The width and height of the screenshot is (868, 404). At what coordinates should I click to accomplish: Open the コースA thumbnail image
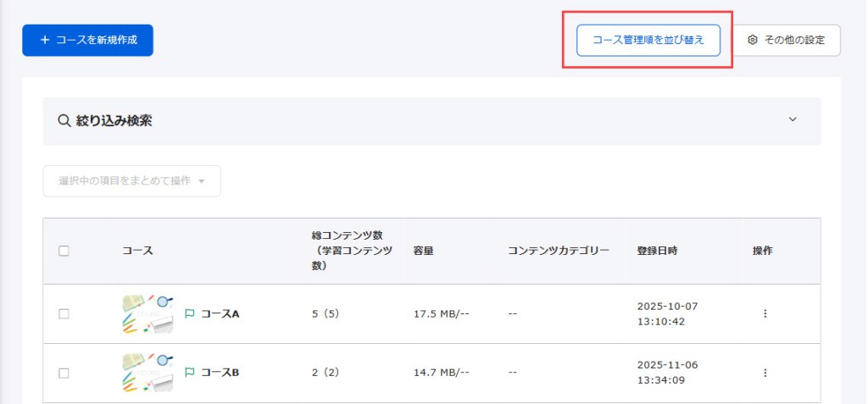[x=147, y=313]
